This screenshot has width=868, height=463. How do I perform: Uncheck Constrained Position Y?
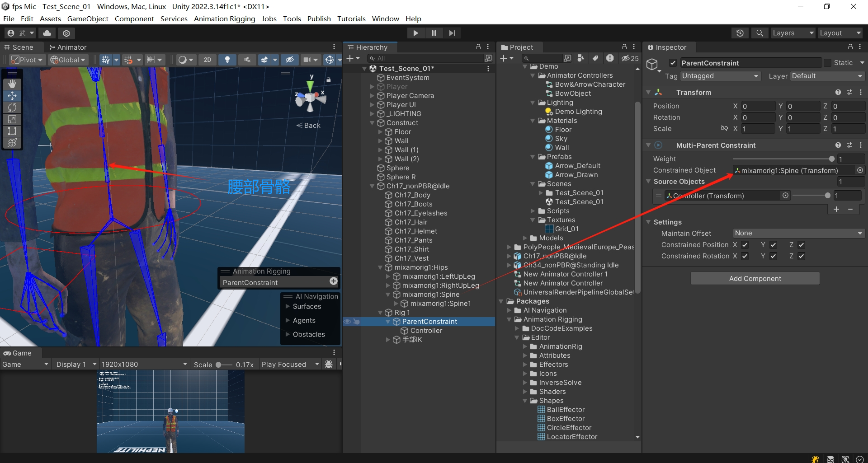tap(773, 245)
